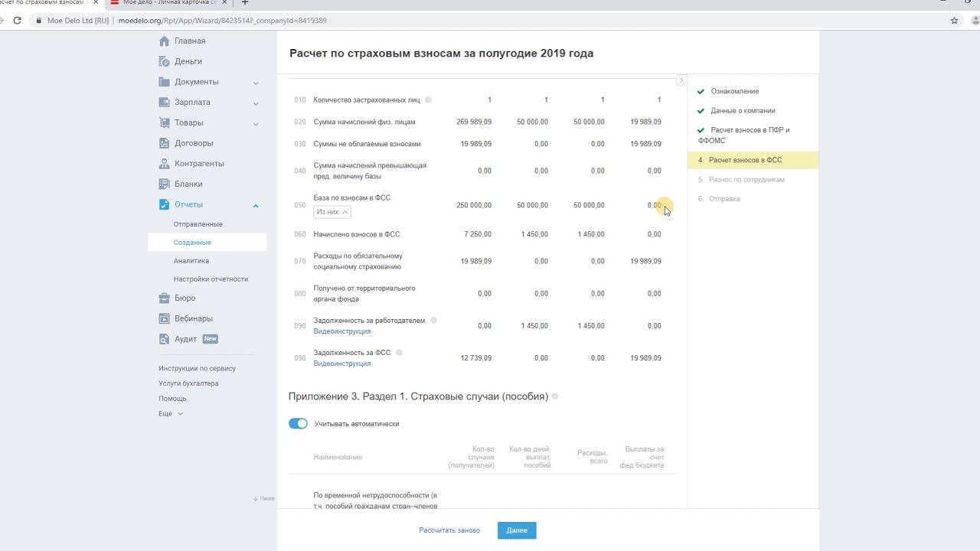Bookmark this page with star icon
Viewport: 980px width, 551px height.
tap(954, 21)
